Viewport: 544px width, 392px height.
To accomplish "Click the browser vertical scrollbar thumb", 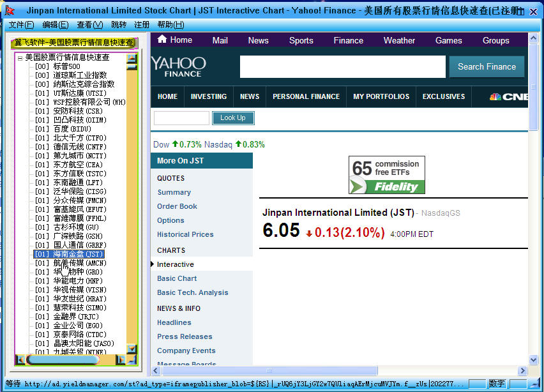I will tap(533, 87).
